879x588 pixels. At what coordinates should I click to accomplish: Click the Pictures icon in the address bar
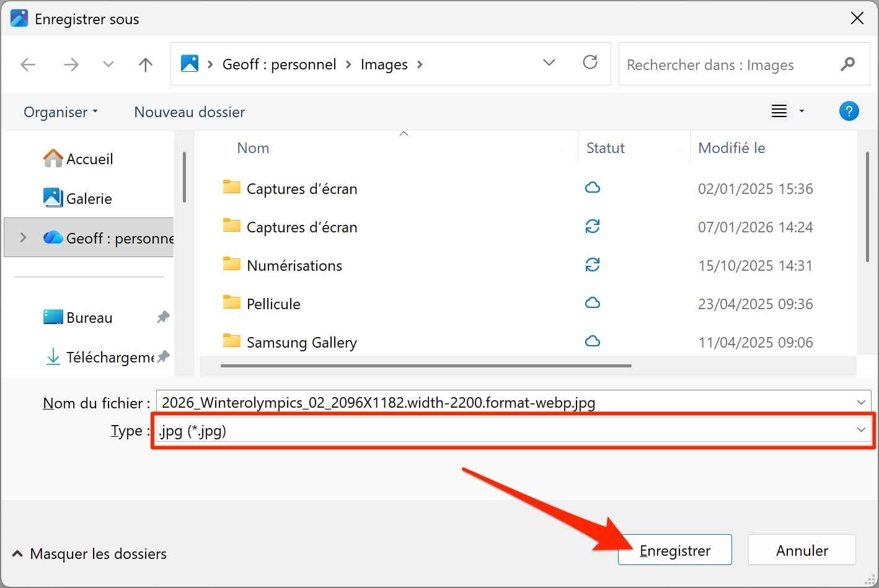tap(190, 63)
